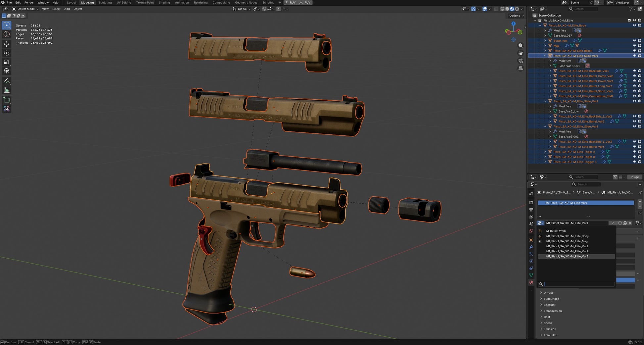Switch to the Sculpting workspace tab
The width and height of the screenshot is (644, 345).
point(105,2)
